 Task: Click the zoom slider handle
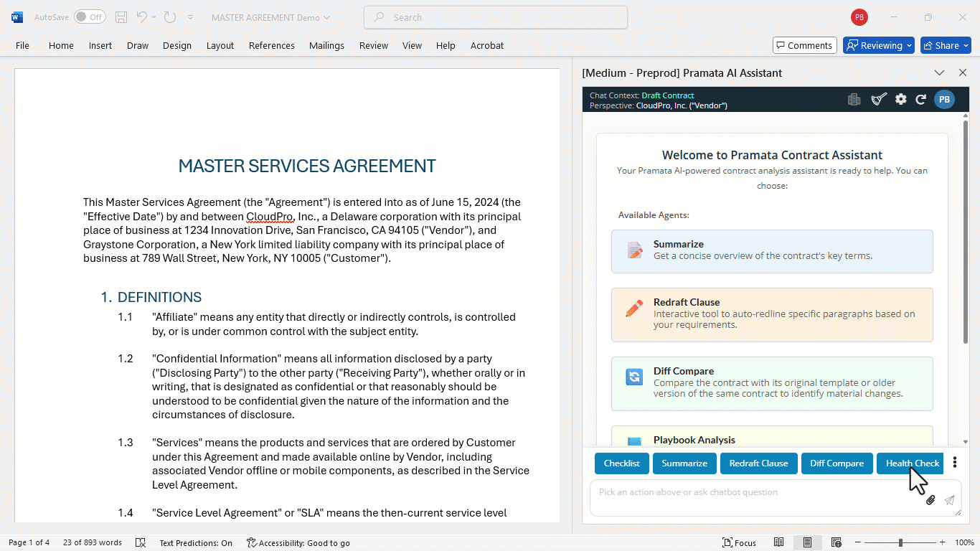pos(900,542)
